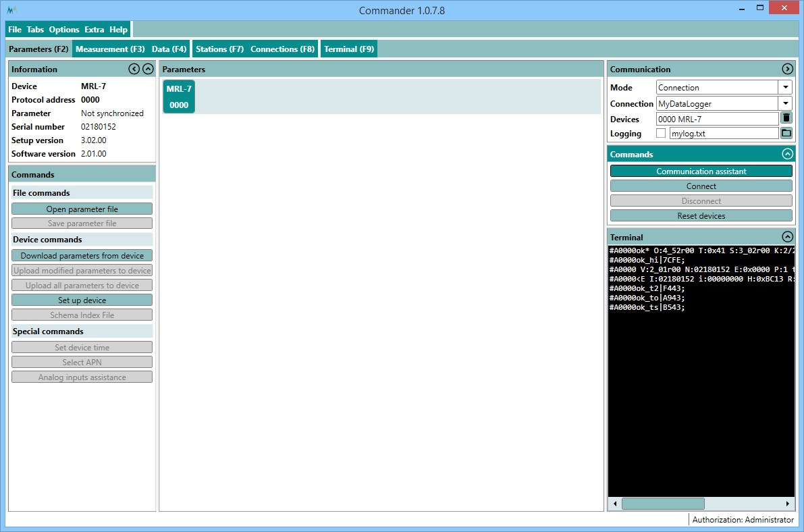Open the Mode dropdown
The height and width of the screenshot is (532, 804).
tap(785, 87)
